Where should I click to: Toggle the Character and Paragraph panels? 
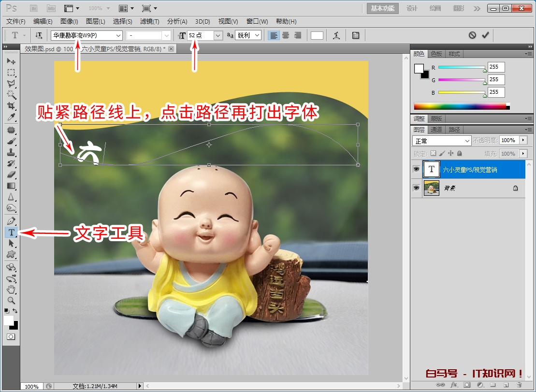coord(356,35)
